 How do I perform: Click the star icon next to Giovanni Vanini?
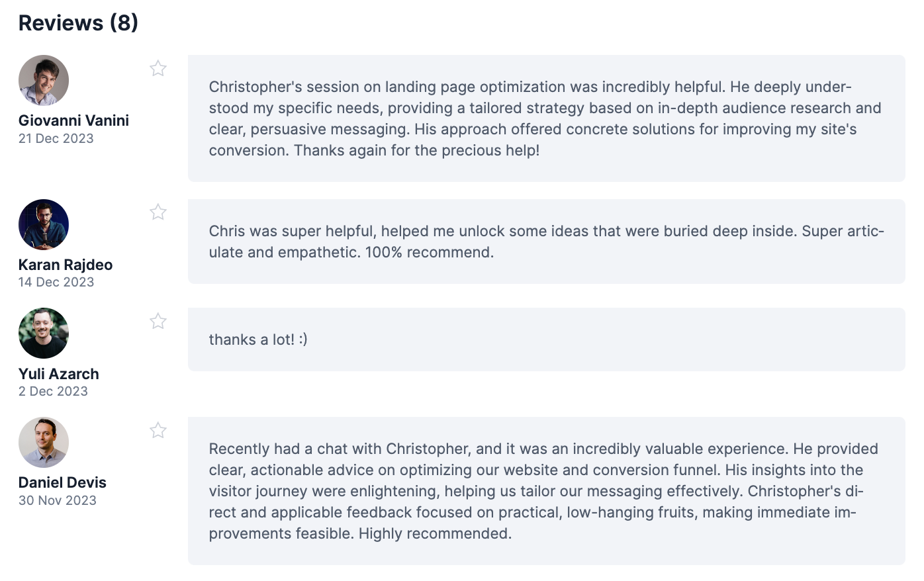pyautogui.click(x=158, y=68)
